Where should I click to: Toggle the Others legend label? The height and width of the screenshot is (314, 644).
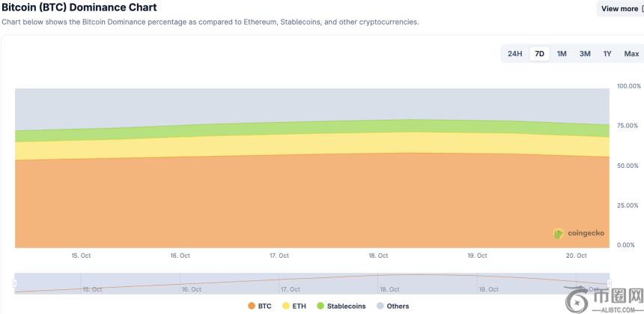point(398,307)
